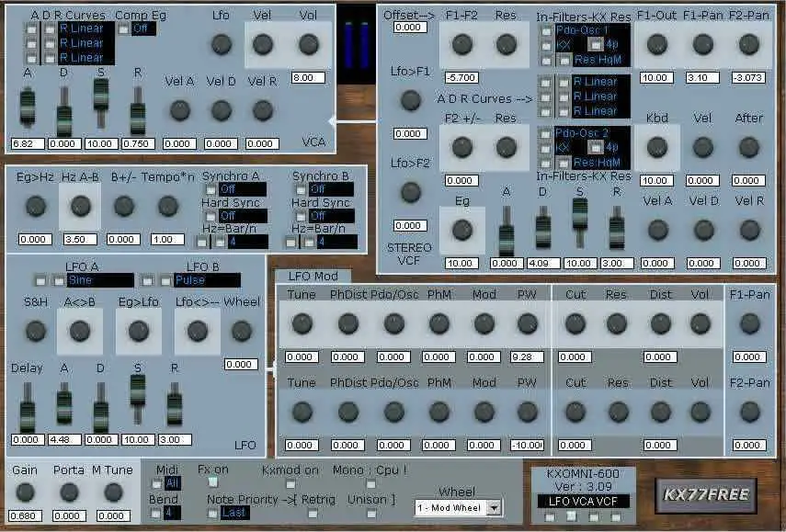Click the Lfo>F2 knob

(x=411, y=192)
